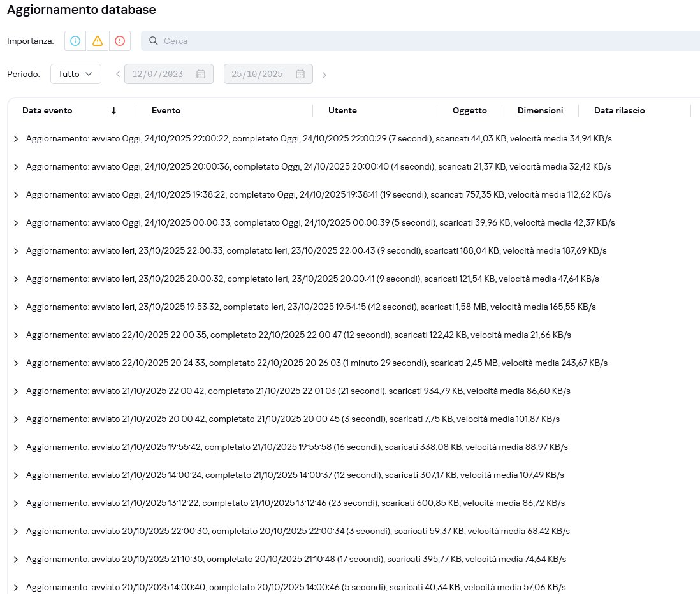Toggle the red critical importance filter
This screenshot has width=700, height=594.
point(120,41)
